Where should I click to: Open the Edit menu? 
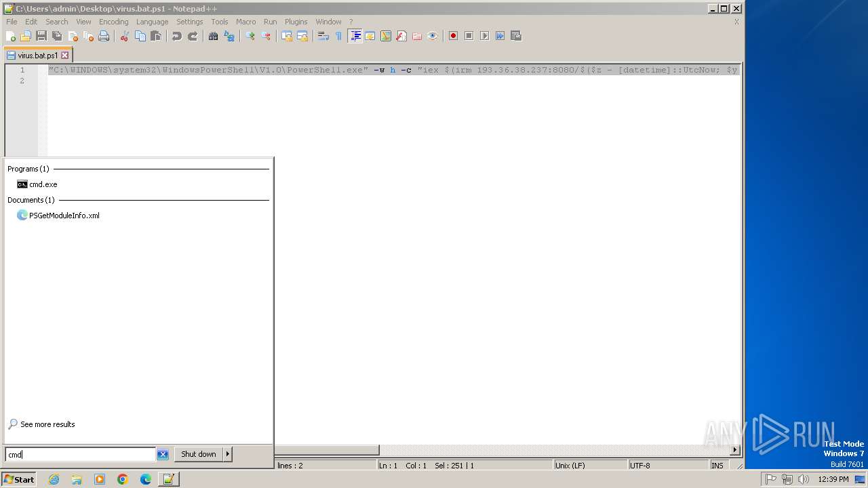pyautogui.click(x=31, y=22)
